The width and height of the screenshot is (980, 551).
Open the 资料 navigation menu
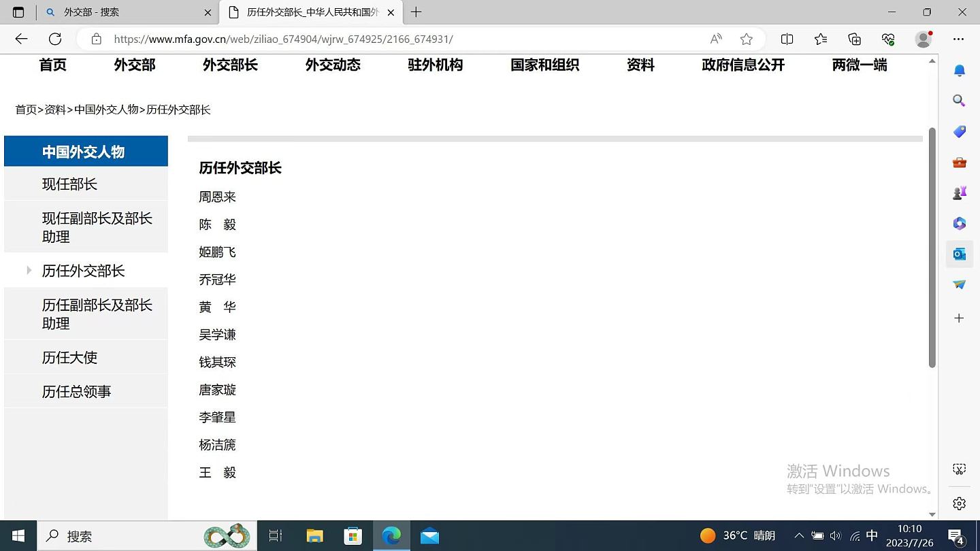[640, 65]
